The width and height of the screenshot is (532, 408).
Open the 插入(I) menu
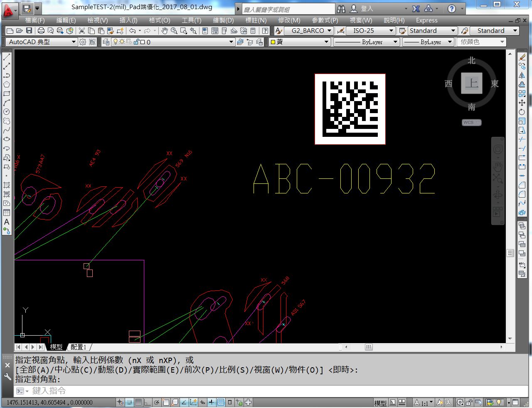click(128, 20)
